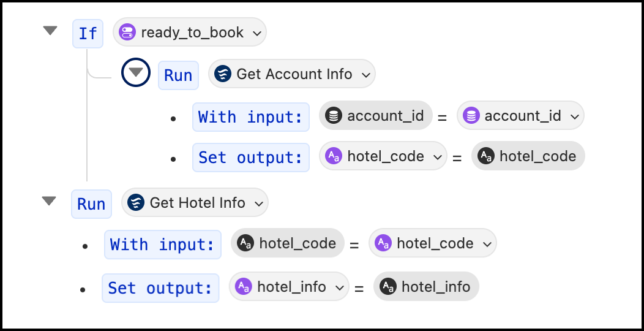Viewport: 644px width, 331px height.
Task: Open the purple account_id value dropdown
Action: click(520, 115)
